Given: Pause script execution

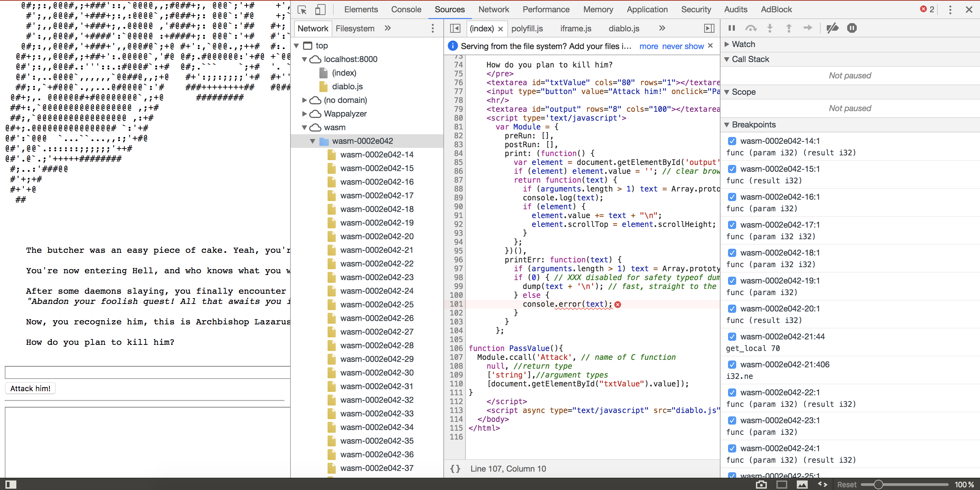Looking at the screenshot, I should [731, 28].
